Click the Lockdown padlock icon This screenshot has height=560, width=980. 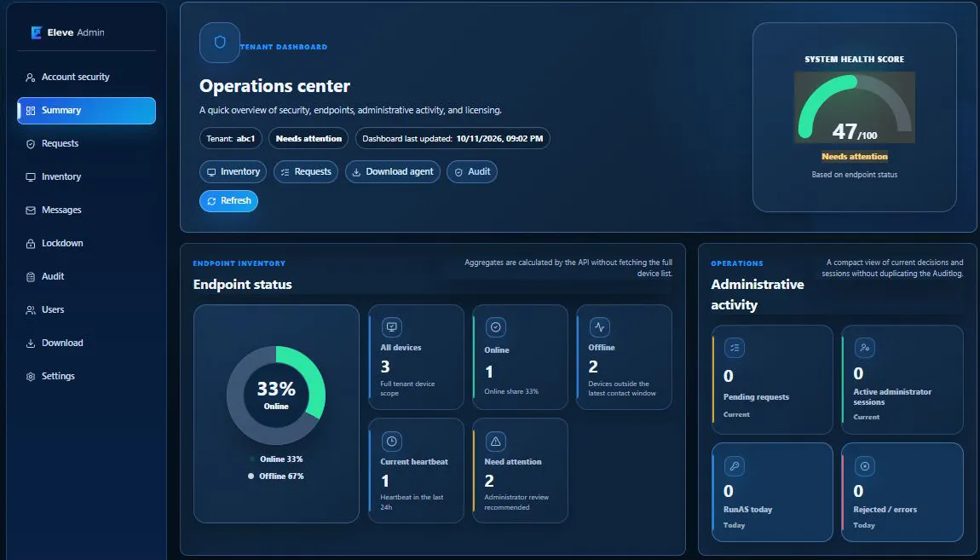(x=30, y=244)
